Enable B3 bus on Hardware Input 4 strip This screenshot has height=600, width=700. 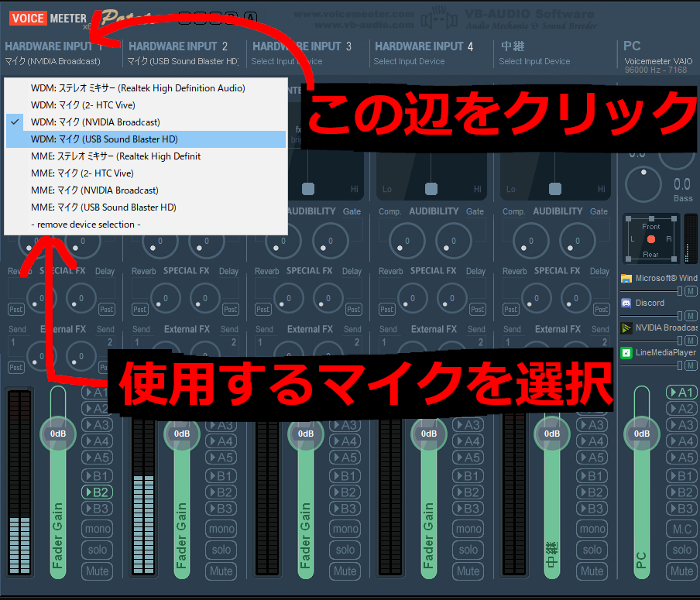point(468,509)
